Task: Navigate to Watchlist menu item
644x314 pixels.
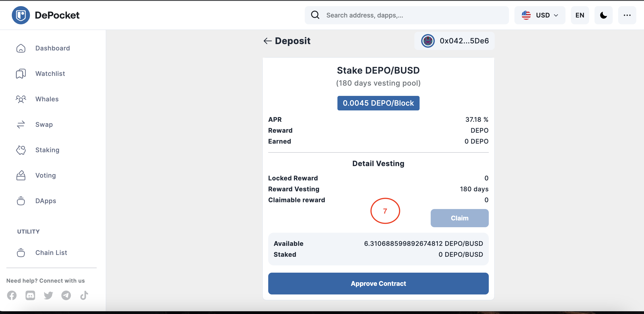Action: (50, 74)
